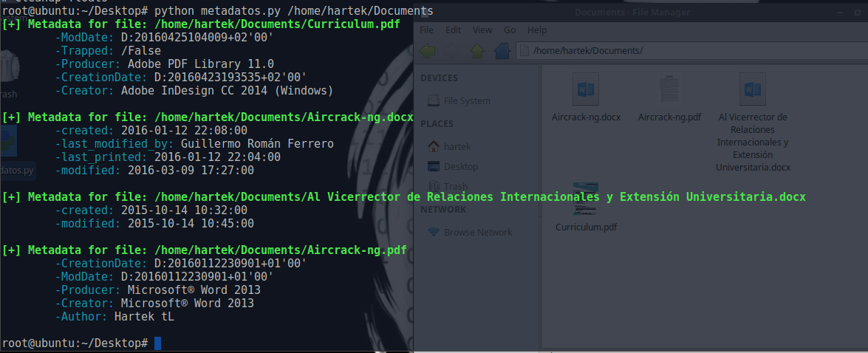Click the '/False' Trapped value in terminal

140,51
